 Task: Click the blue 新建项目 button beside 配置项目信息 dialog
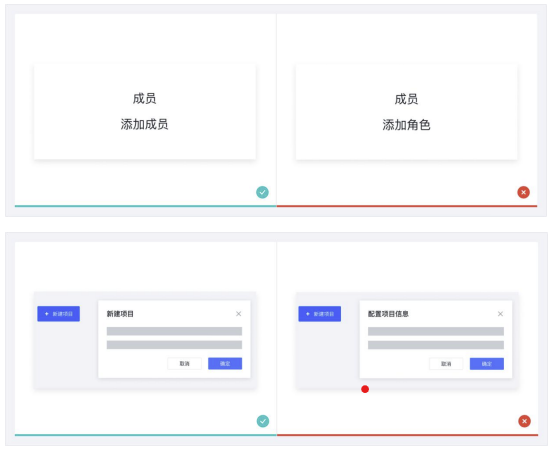[x=320, y=314]
